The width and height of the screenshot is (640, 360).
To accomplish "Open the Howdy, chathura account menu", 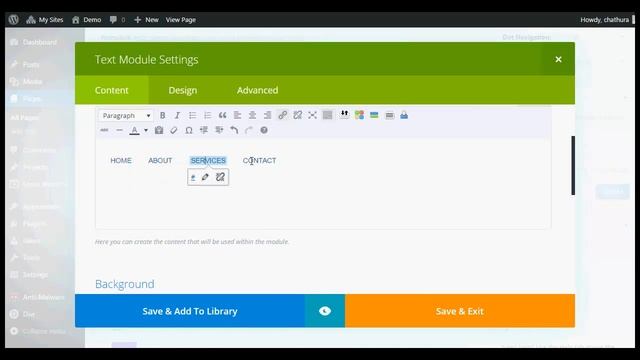I will (x=605, y=20).
